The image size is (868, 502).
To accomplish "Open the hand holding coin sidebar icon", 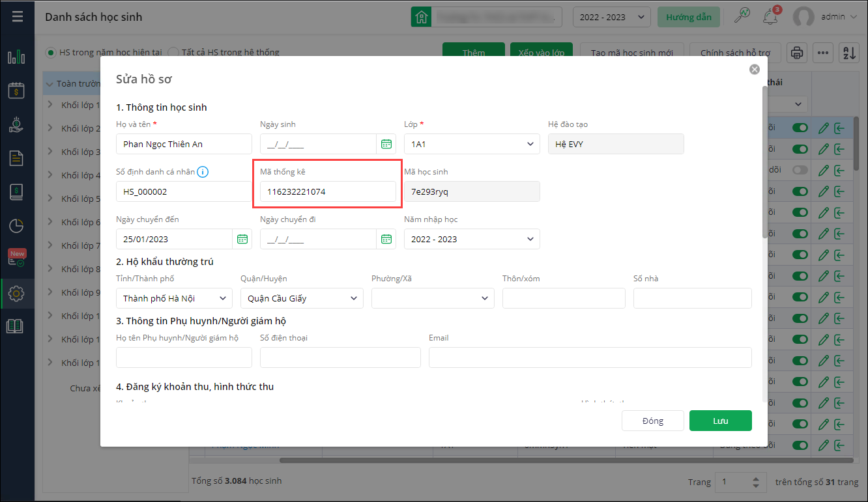I will point(16,124).
